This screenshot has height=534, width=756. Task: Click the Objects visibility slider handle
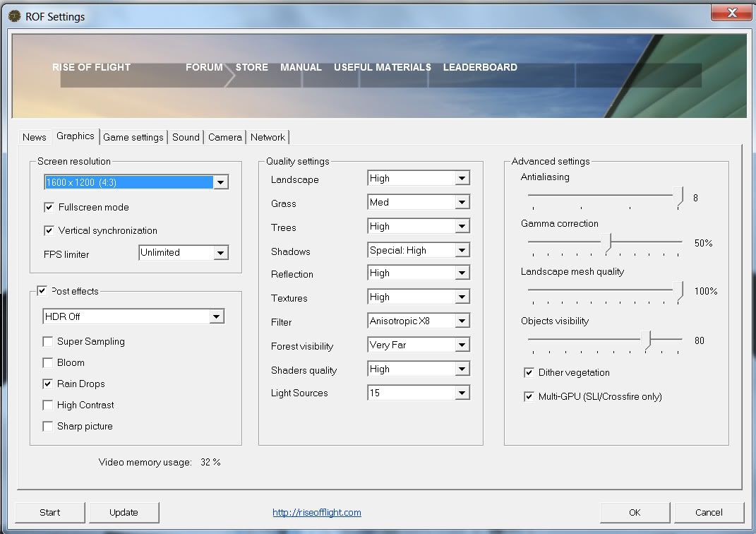point(647,340)
